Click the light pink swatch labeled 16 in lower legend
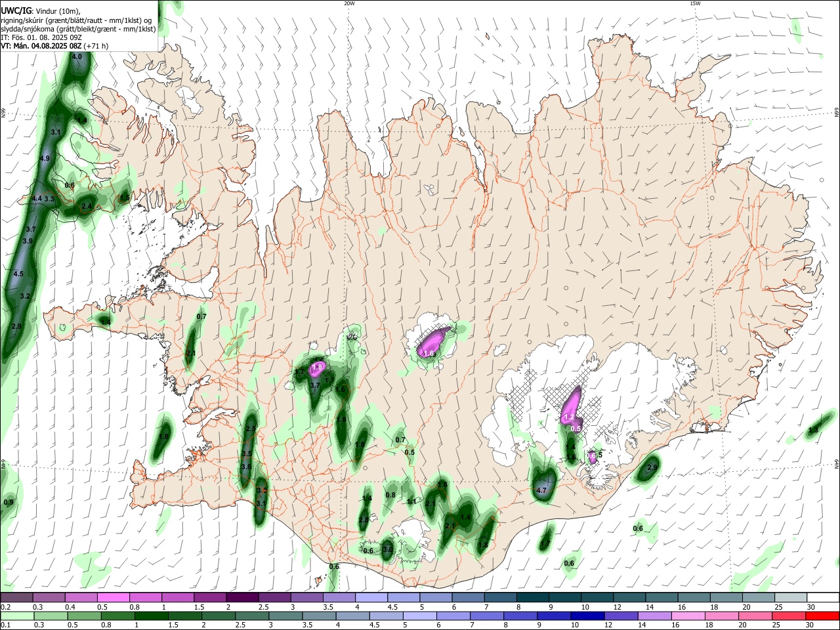Viewport: 840px width, 630px height. 687,616
